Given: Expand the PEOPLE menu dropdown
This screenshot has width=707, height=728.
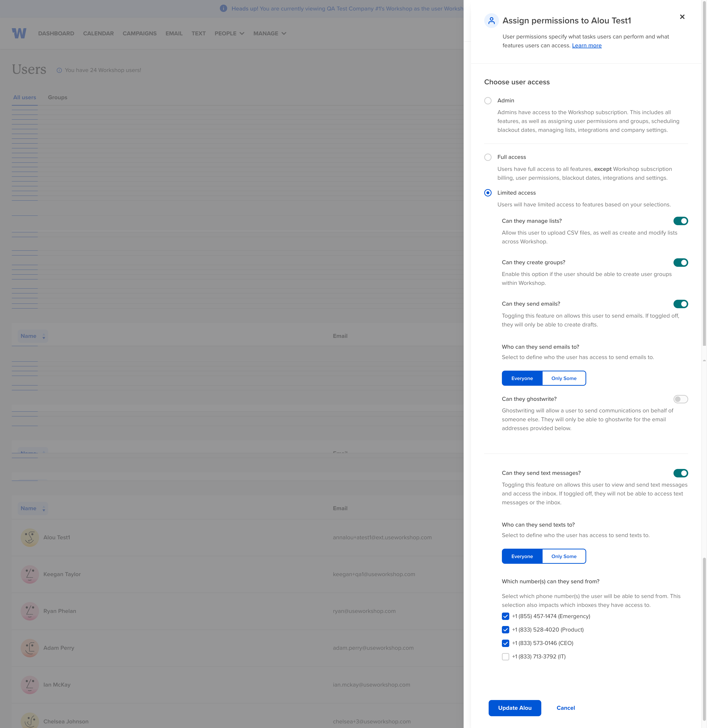Looking at the screenshot, I should (229, 34).
